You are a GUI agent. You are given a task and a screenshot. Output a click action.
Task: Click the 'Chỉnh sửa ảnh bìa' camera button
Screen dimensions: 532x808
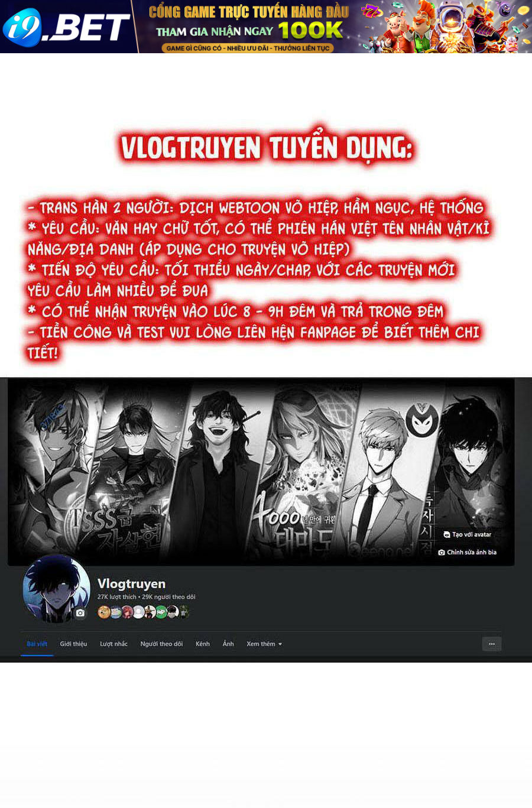coord(468,552)
